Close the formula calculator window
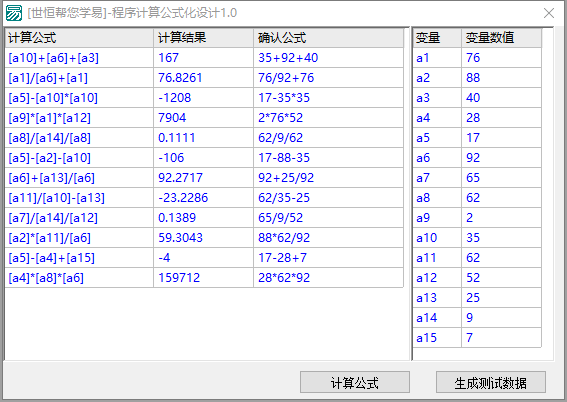The height and width of the screenshot is (402, 567). click(x=549, y=13)
